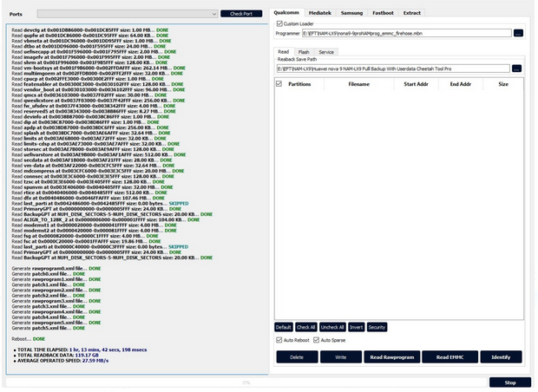Click the AVERAGE OPERATED SPEED log line
The height and width of the screenshot is (392, 538).
[x=63, y=361]
